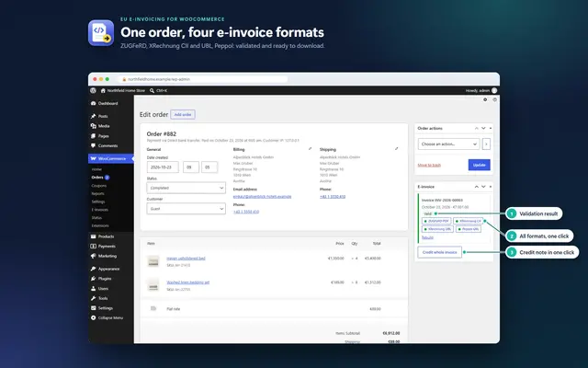The image size is (588, 368).
Task: Click the Add order button
Action: point(183,114)
